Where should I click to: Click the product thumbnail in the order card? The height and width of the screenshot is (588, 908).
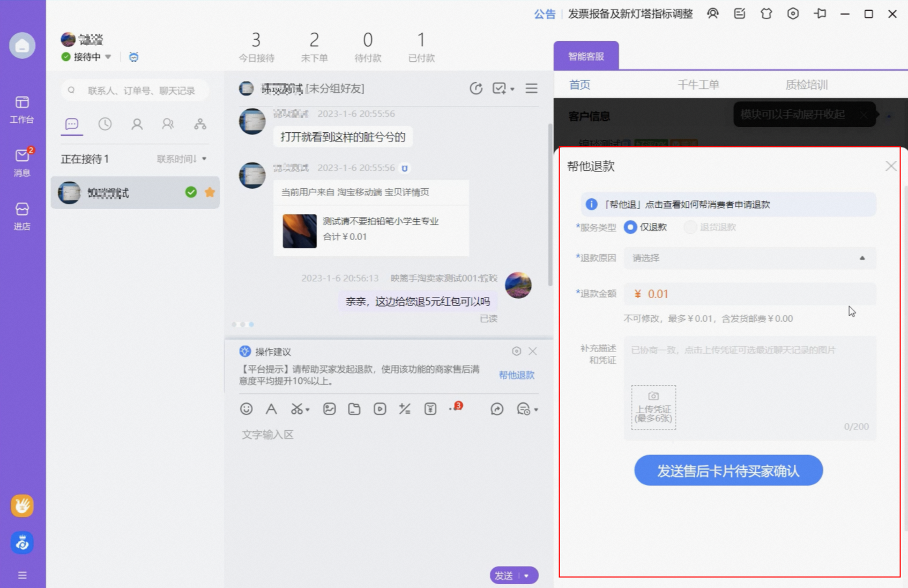click(300, 231)
